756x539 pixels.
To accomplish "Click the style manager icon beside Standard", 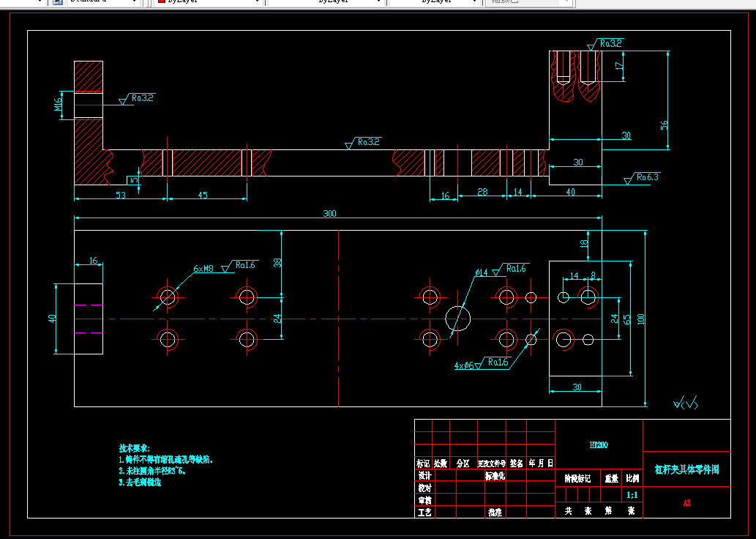I will coord(57,2).
